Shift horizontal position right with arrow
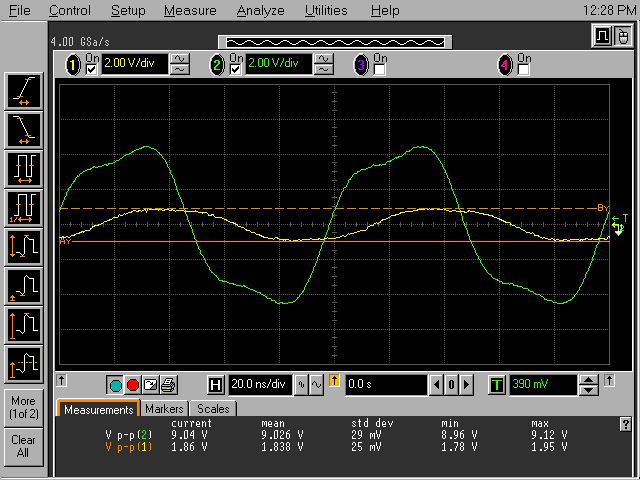This screenshot has width=640, height=480. (x=467, y=385)
